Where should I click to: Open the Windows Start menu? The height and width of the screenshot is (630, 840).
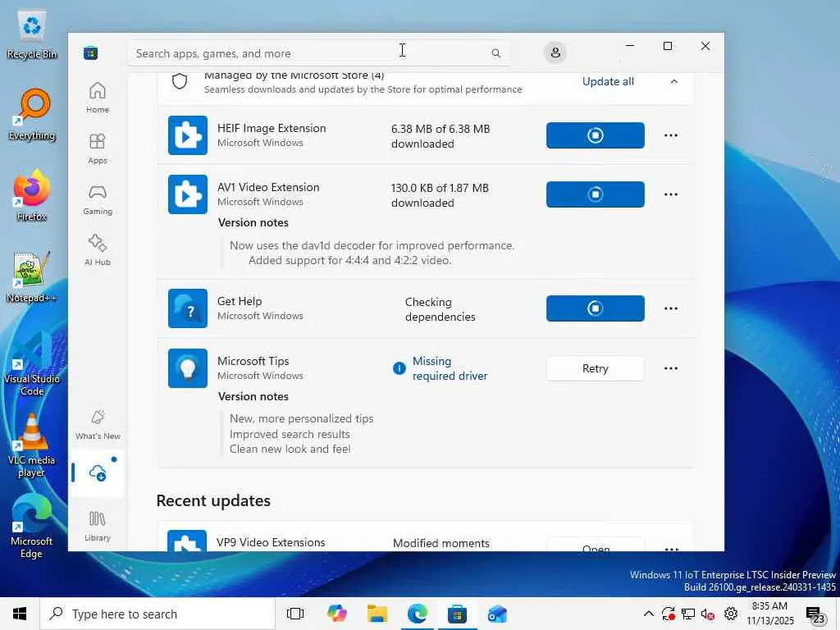[20, 614]
